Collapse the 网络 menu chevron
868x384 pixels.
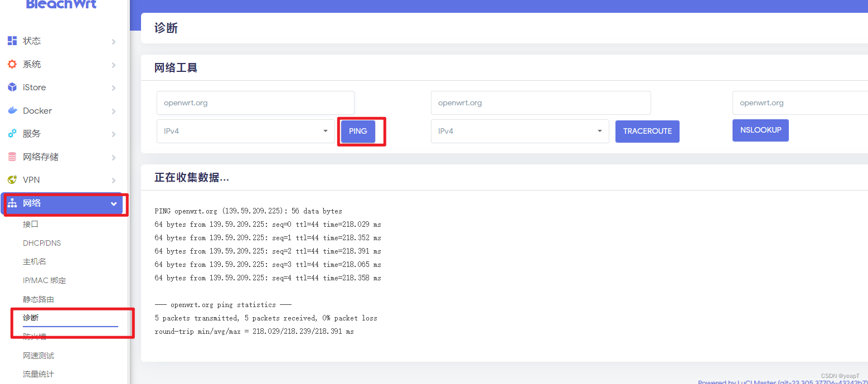114,204
